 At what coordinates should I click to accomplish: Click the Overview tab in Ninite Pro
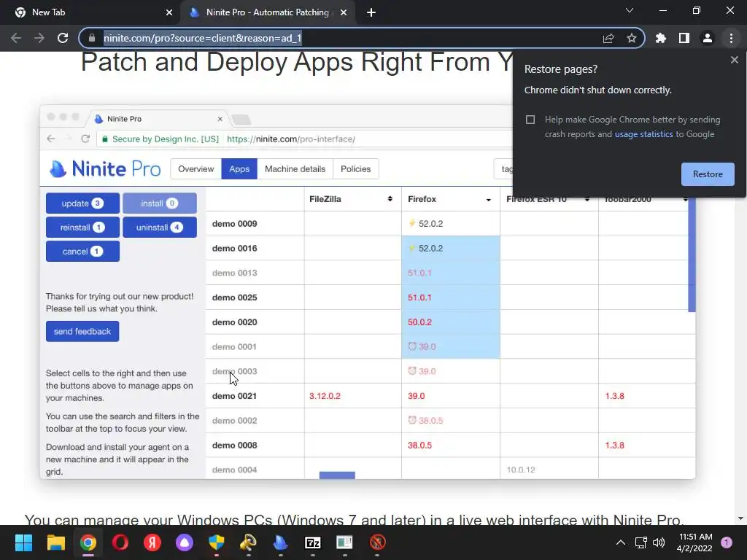pyautogui.click(x=196, y=169)
